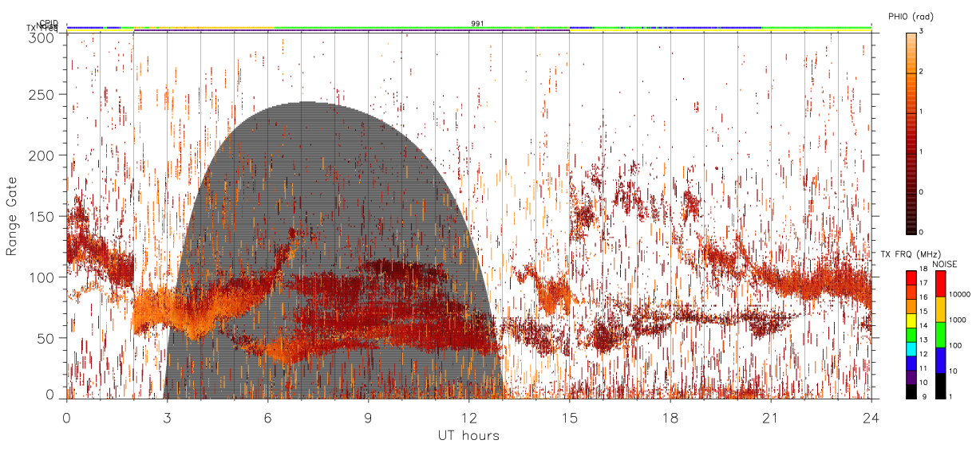Click the 'Range Gate' y-axis label
This screenshot has width=980, height=452.
pos(12,217)
